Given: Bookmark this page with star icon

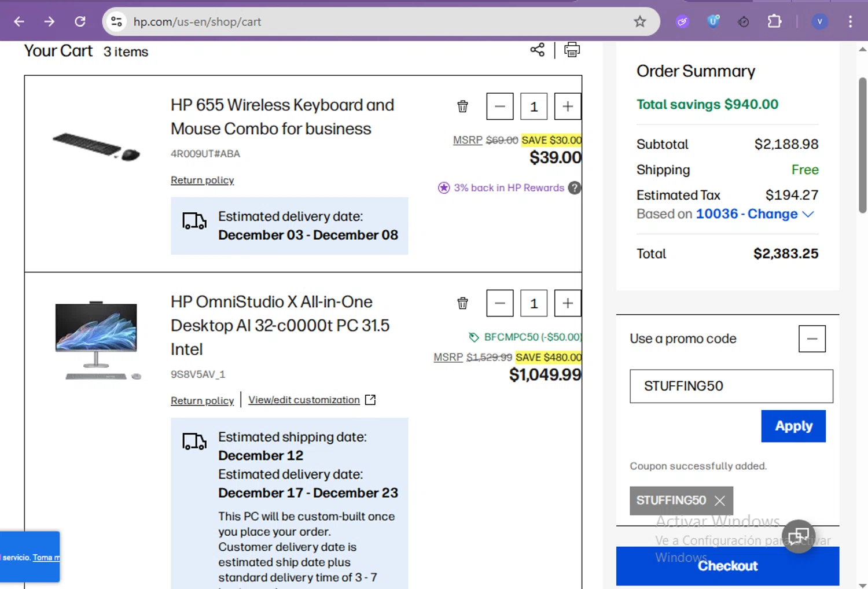Looking at the screenshot, I should point(639,21).
